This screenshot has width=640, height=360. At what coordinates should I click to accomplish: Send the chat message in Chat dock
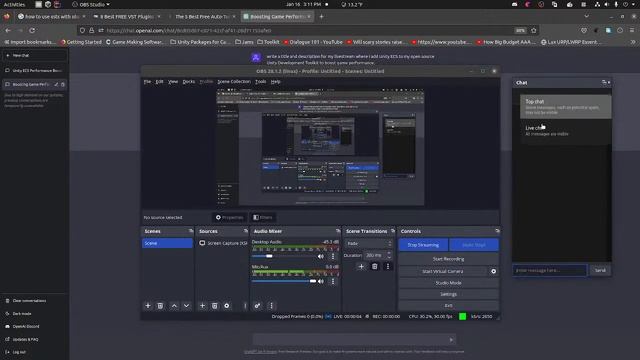[600, 270]
